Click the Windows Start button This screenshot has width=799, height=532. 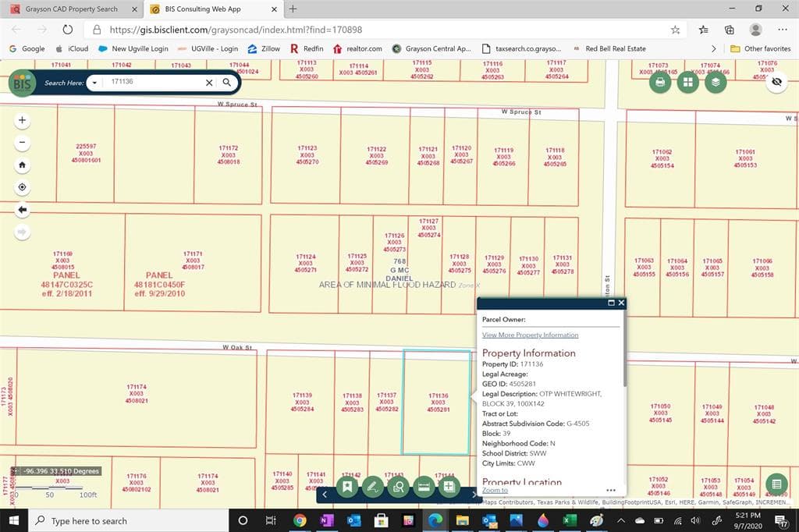coord(14,521)
